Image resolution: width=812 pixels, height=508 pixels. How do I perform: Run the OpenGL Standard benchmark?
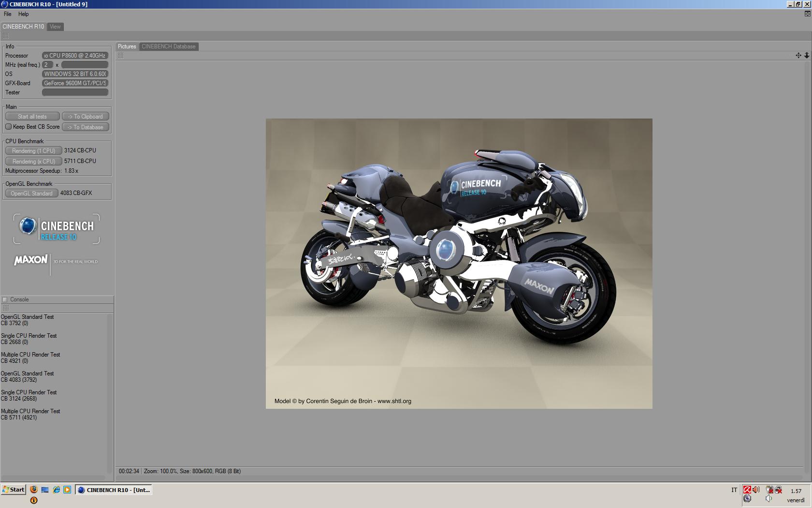pyautogui.click(x=31, y=194)
